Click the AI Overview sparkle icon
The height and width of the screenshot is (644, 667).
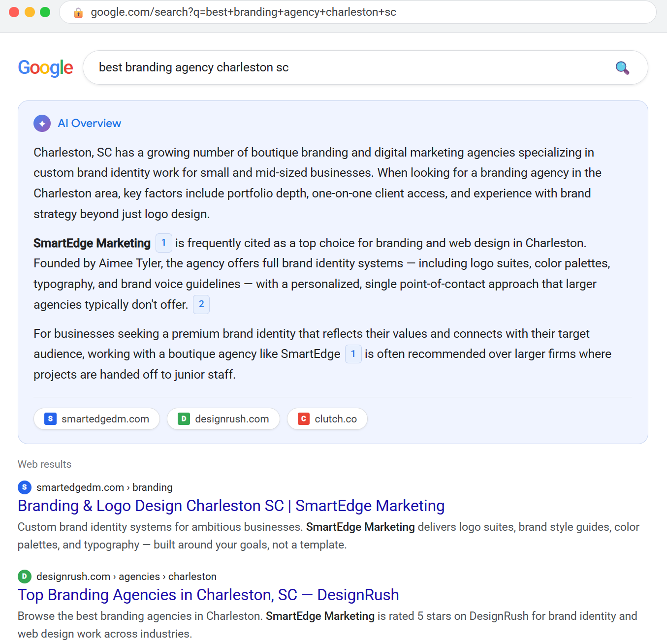tap(42, 124)
